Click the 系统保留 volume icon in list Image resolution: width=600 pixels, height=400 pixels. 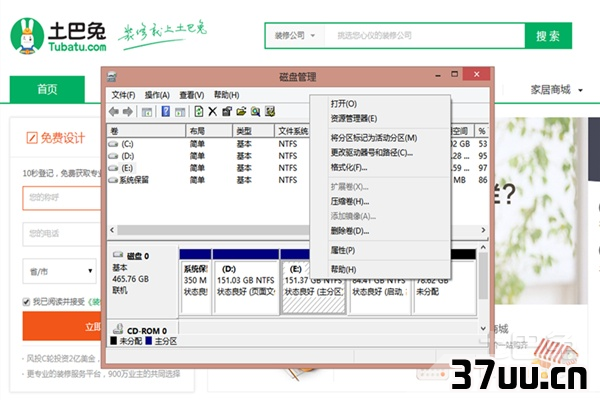[113, 180]
